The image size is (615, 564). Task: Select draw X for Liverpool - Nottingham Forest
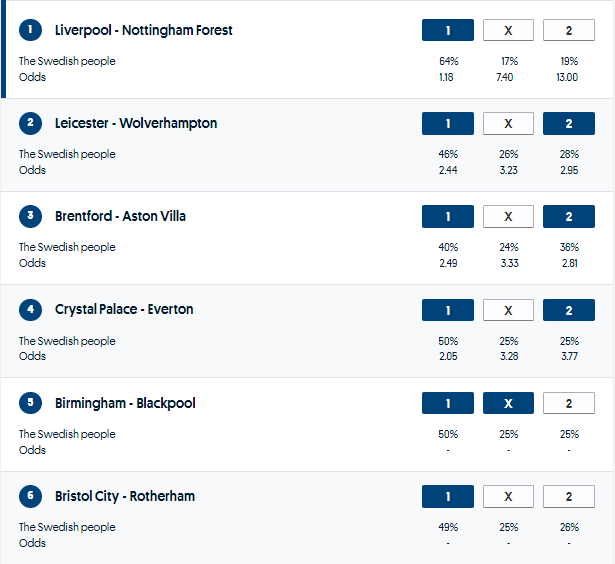(x=508, y=31)
